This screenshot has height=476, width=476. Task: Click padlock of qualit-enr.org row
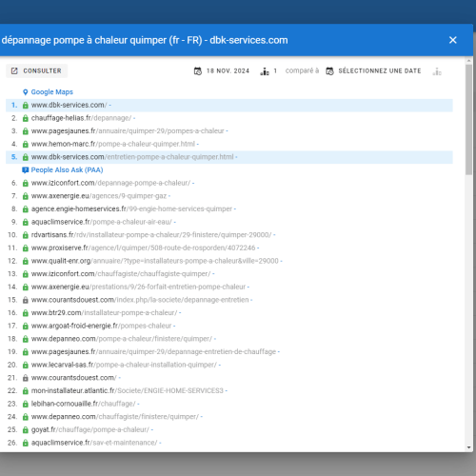click(26, 261)
